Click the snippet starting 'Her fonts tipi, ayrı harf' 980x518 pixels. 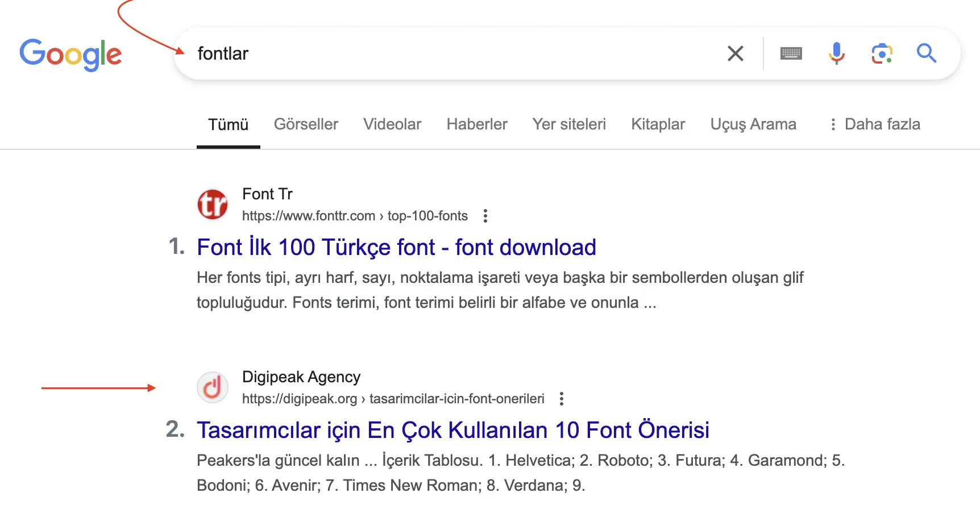point(500,290)
